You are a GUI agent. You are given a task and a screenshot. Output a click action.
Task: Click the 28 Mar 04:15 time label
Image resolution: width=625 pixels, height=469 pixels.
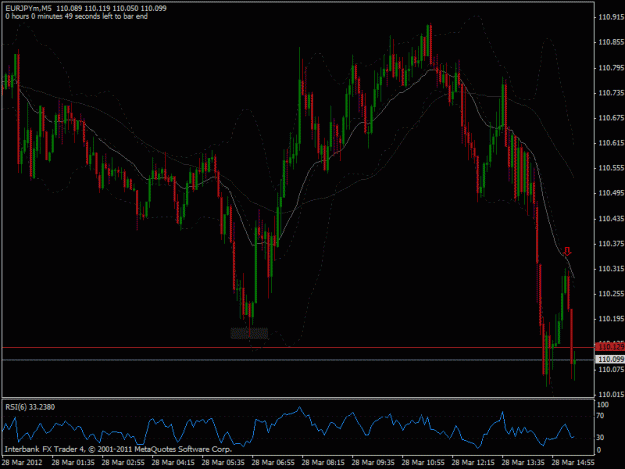[x=173, y=462]
